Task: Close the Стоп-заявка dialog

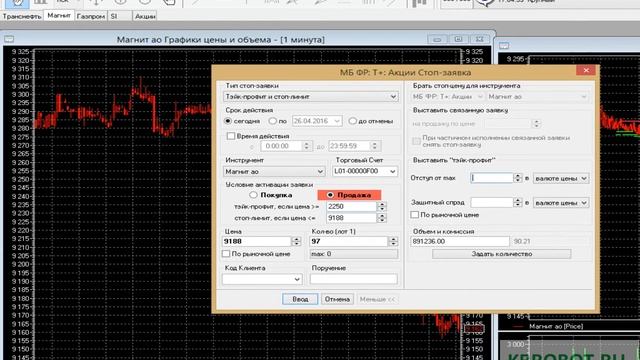Action: [x=586, y=70]
